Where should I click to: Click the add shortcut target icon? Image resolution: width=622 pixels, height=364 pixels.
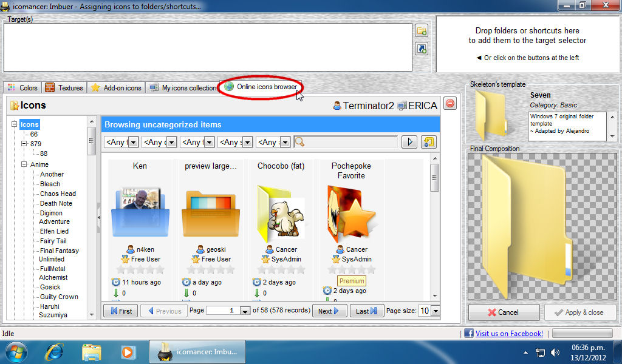(x=422, y=49)
